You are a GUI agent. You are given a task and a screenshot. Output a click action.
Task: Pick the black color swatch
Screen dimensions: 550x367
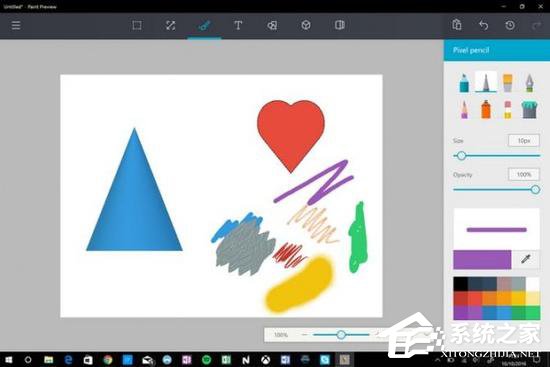tap(460, 284)
